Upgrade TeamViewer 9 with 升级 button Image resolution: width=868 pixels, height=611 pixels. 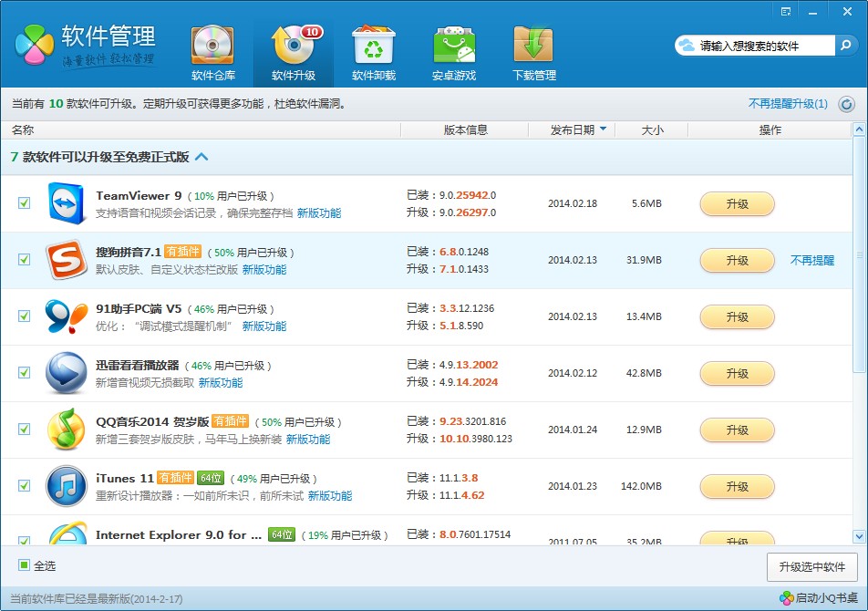click(737, 203)
